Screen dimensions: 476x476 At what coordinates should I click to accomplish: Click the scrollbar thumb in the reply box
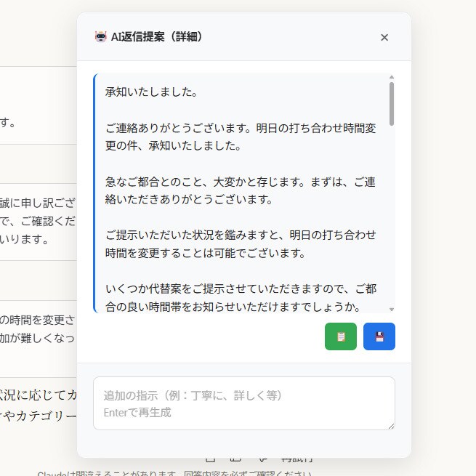392,104
